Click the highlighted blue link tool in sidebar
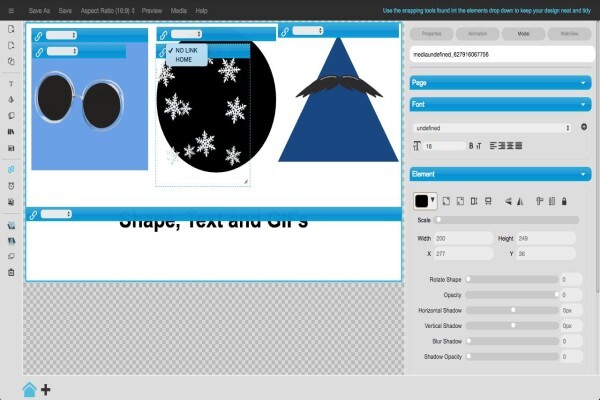Viewport: 600px width, 400px height. (x=11, y=170)
